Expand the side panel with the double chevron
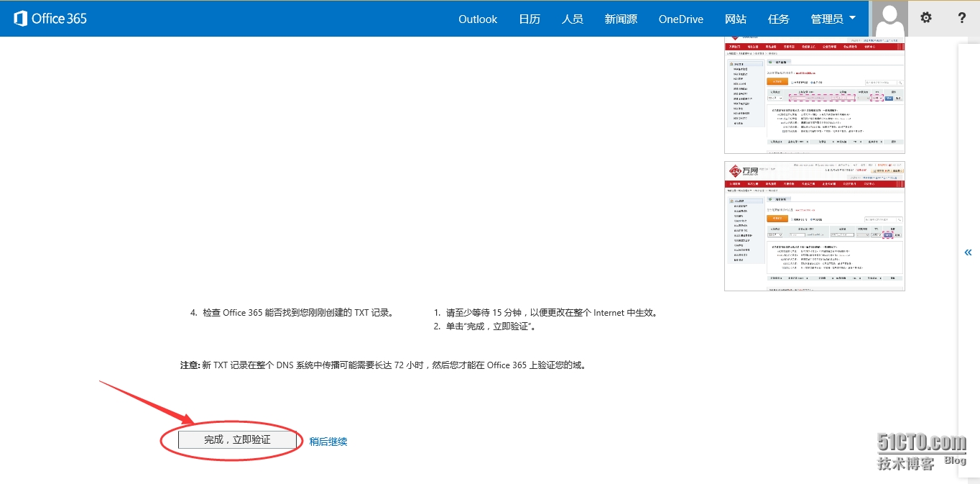 [x=968, y=252]
